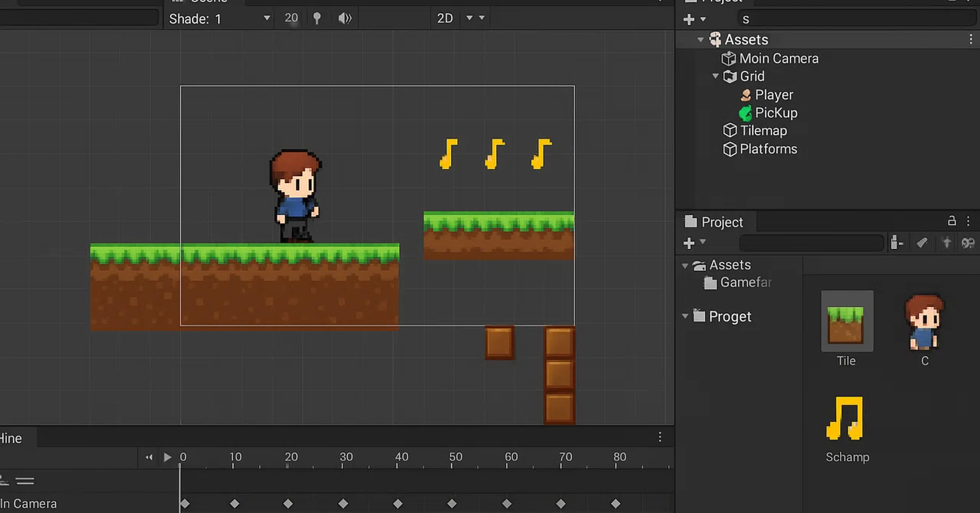Select Platforms in the hierarchy
Image resolution: width=980 pixels, height=513 pixels.
pyautogui.click(x=769, y=149)
